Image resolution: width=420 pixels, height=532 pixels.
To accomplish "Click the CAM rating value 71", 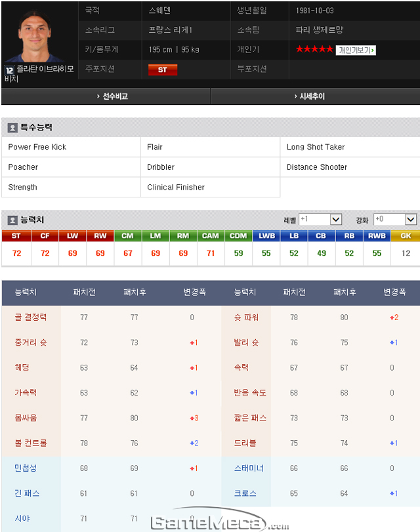I will point(211,253).
